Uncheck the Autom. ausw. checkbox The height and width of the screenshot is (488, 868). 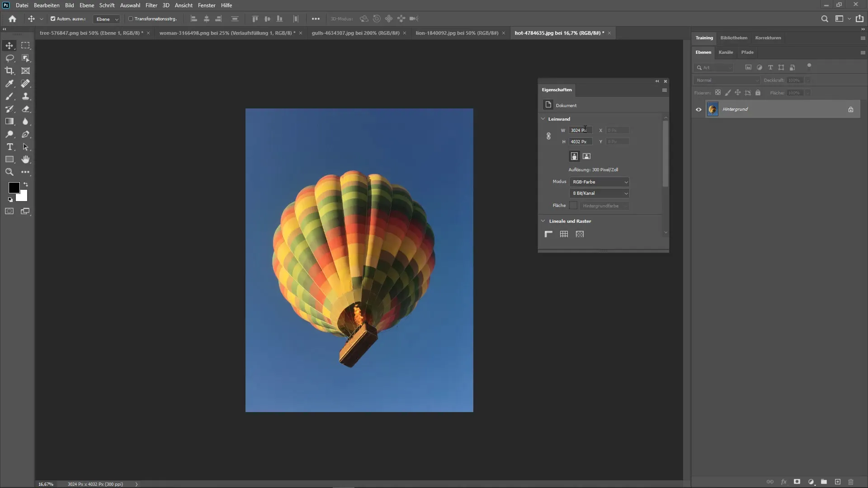tap(53, 19)
